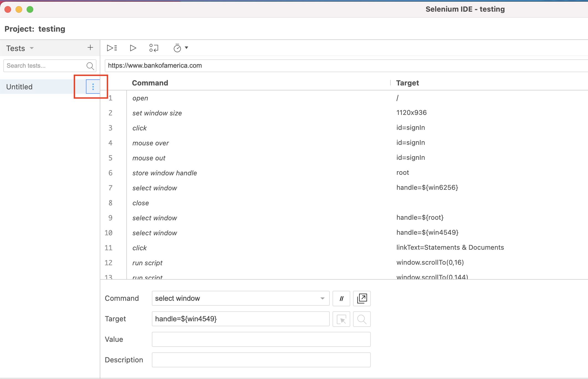The width and height of the screenshot is (588, 379).
Task: Open command reference in new window
Action: [x=362, y=299]
